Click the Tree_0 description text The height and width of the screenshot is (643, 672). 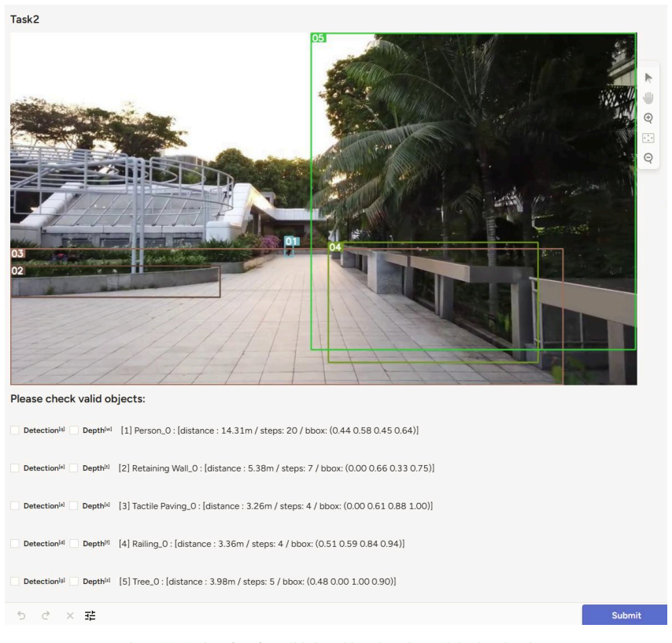[257, 582]
